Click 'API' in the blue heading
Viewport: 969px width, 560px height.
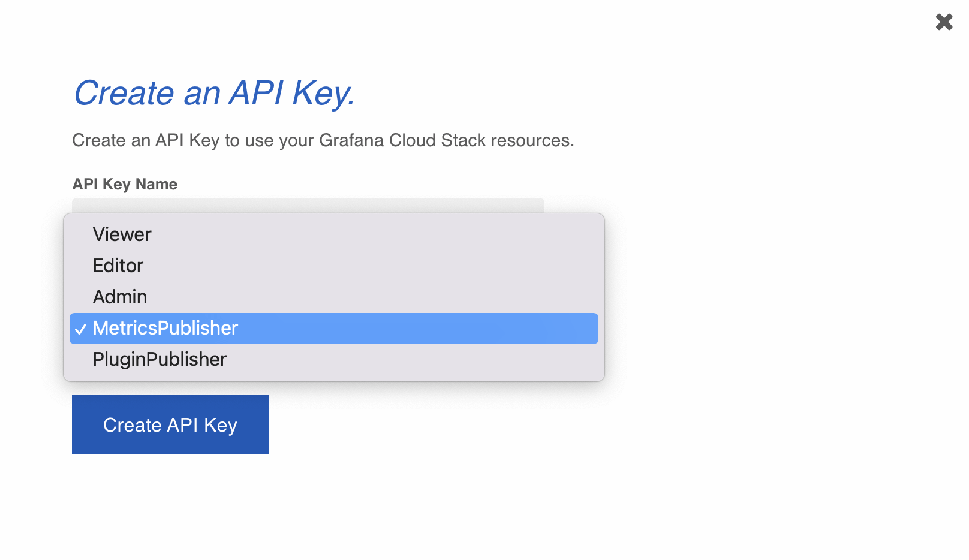tap(256, 94)
